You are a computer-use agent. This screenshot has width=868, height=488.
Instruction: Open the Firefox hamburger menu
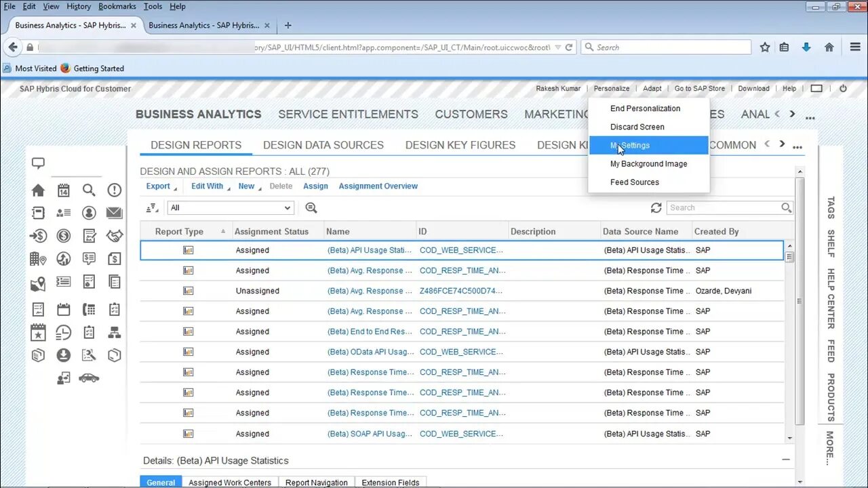(x=855, y=47)
